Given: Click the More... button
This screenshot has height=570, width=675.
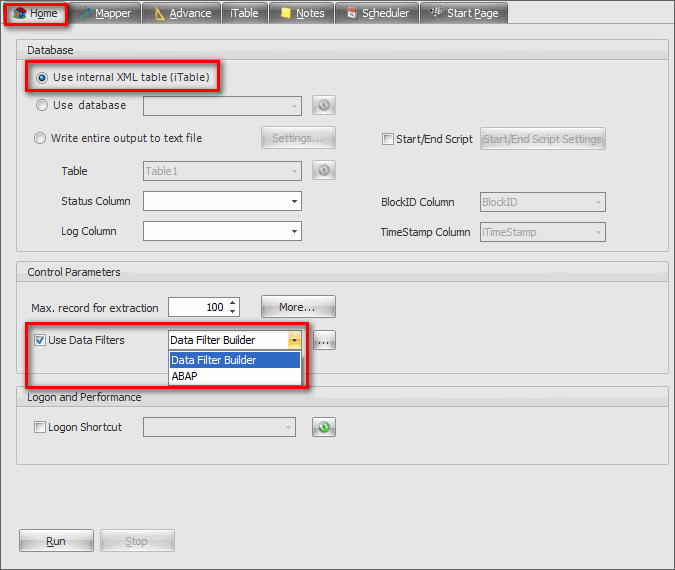Looking at the screenshot, I should (x=298, y=307).
